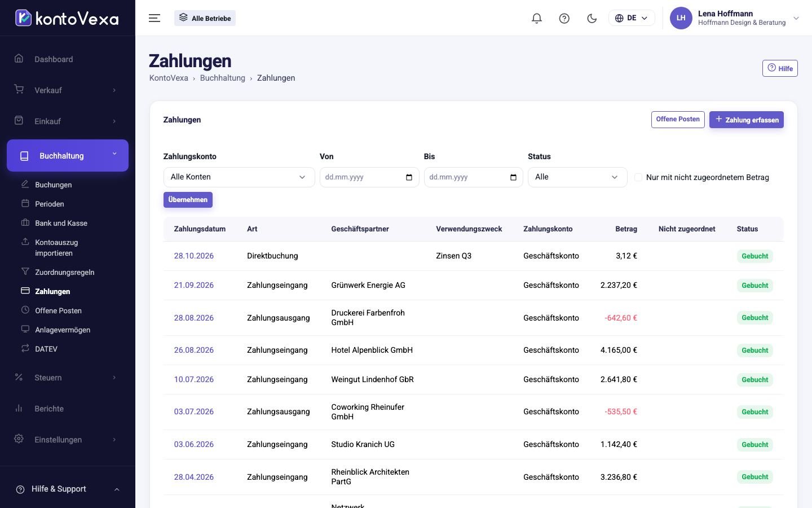The image size is (812, 508).
Task: Go to Offene Posten in sidebar
Action: (x=58, y=310)
